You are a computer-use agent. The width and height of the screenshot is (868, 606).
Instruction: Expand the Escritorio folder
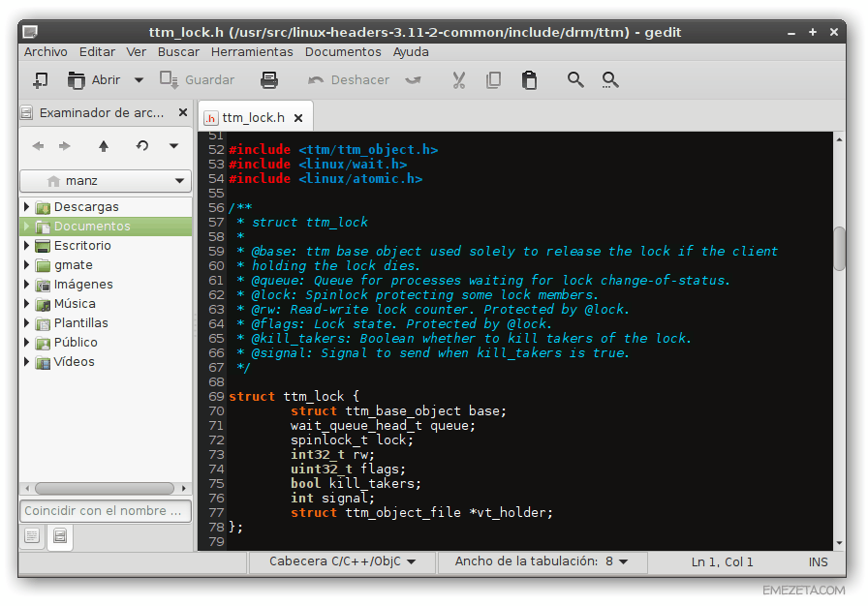[26, 246]
